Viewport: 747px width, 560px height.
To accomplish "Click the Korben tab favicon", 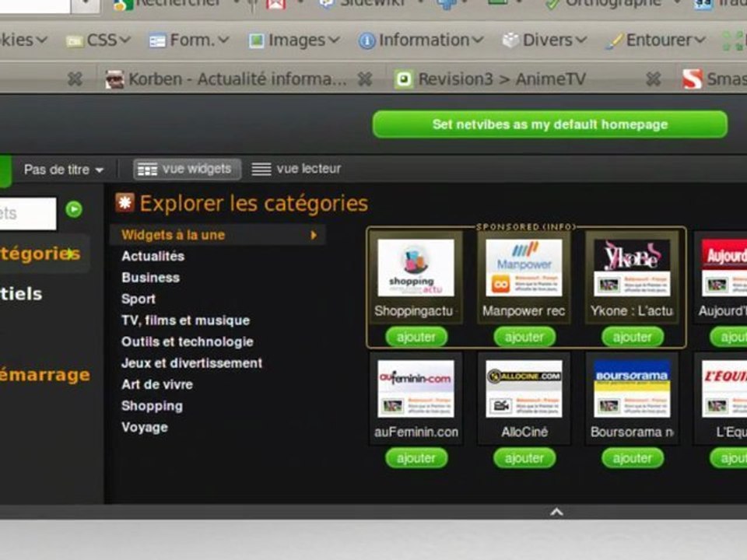I will click(115, 79).
